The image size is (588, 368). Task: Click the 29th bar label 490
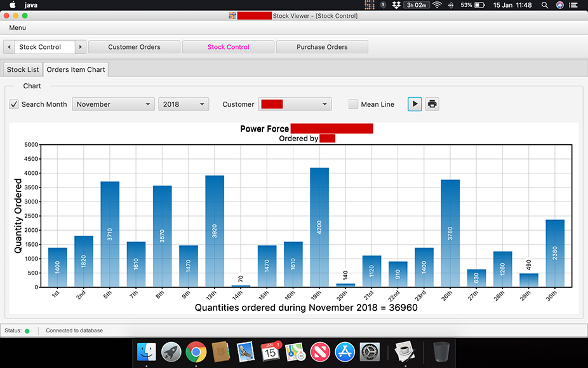529,265
